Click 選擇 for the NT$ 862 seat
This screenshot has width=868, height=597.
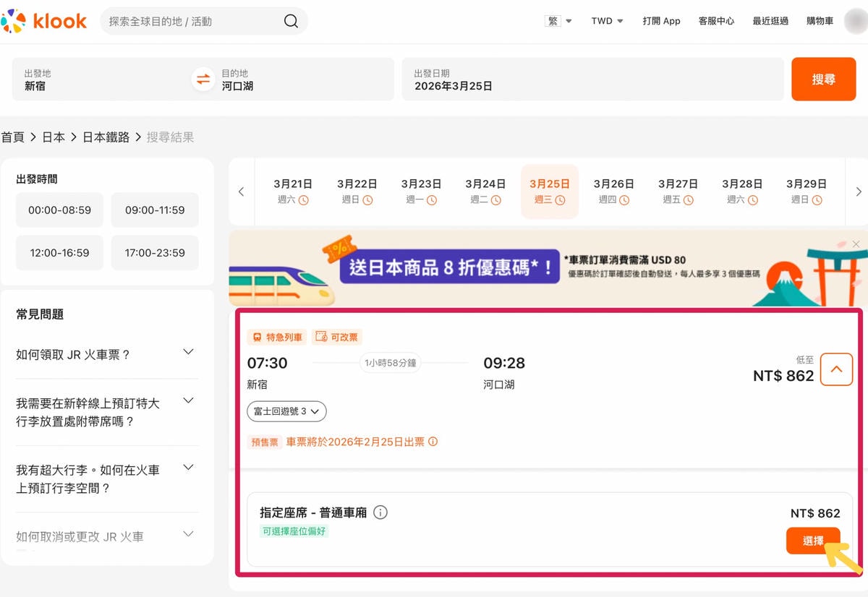click(x=813, y=541)
